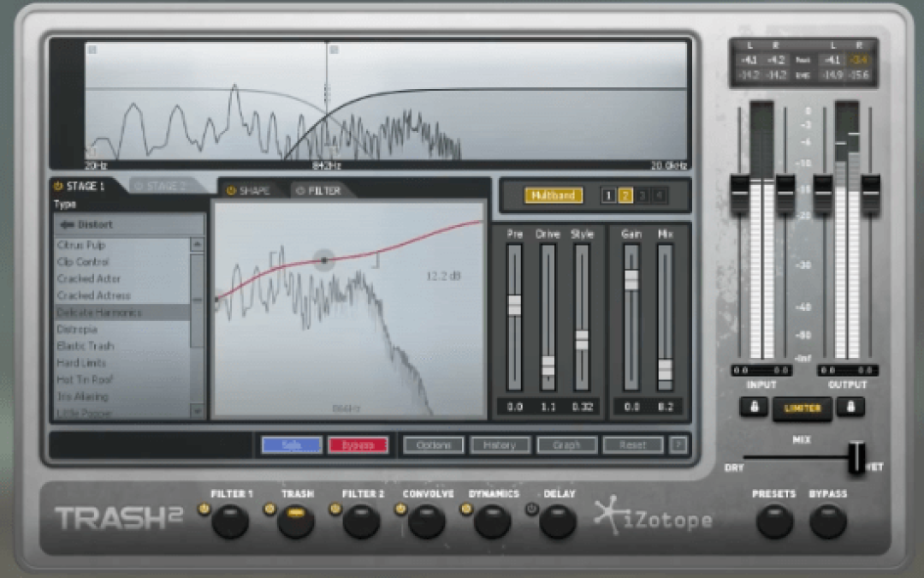Image resolution: width=924 pixels, height=578 pixels.
Task: Click the Type list scrollbar thumb
Action: [x=198, y=301]
